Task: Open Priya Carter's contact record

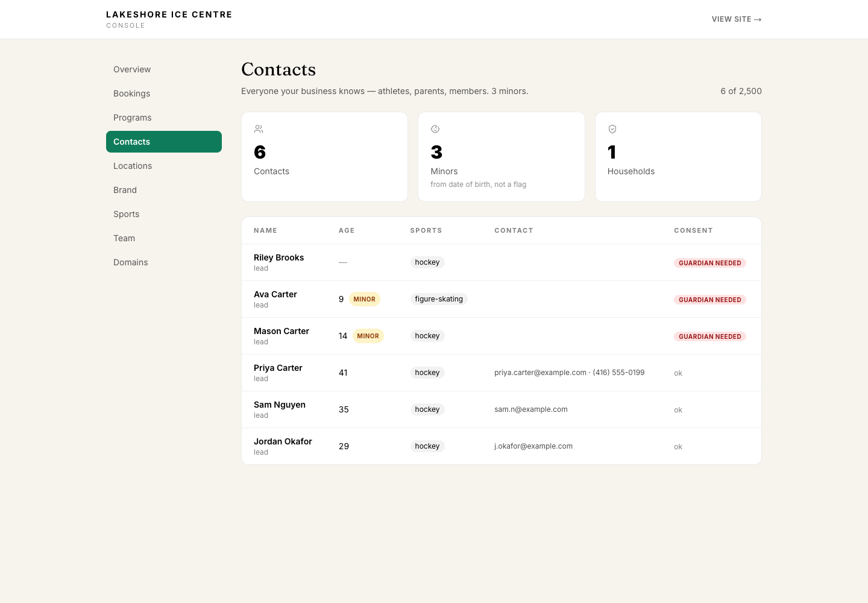Action: 502,373
